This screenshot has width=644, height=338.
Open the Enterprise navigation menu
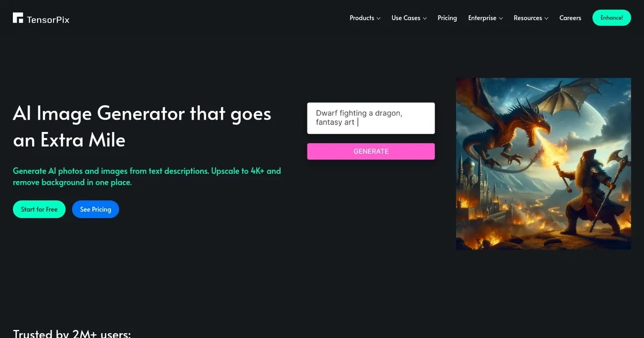point(482,18)
